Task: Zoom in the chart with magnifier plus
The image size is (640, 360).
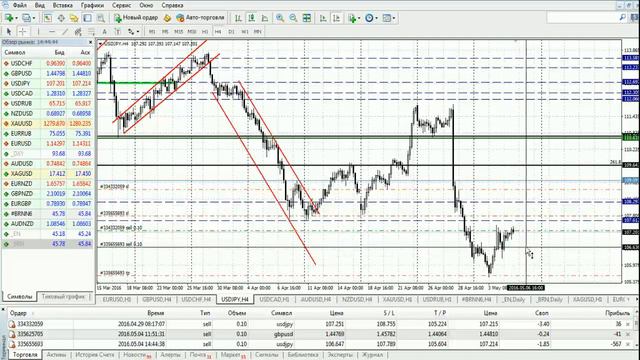Action: [x=280, y=18]
